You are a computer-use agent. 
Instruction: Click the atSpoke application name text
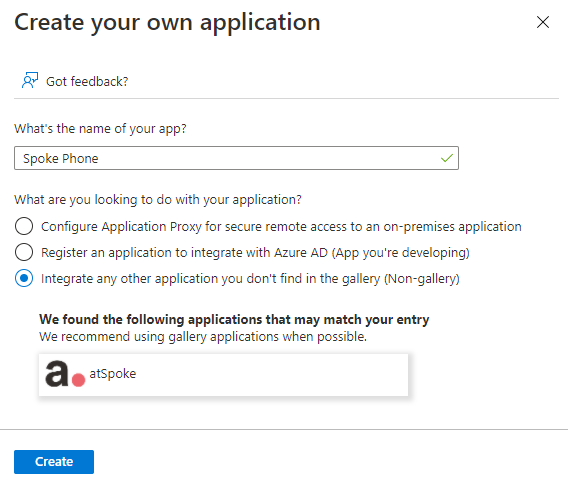pyautogui.click(x=113, y=373)
